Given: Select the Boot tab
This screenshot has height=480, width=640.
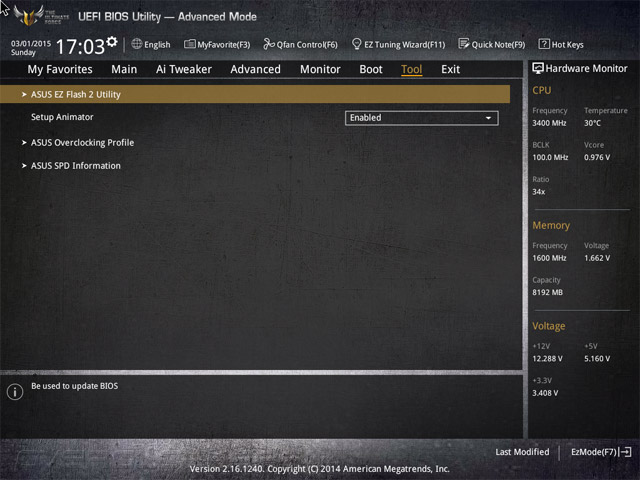Looking at the screenshot, I should (371, 69).
